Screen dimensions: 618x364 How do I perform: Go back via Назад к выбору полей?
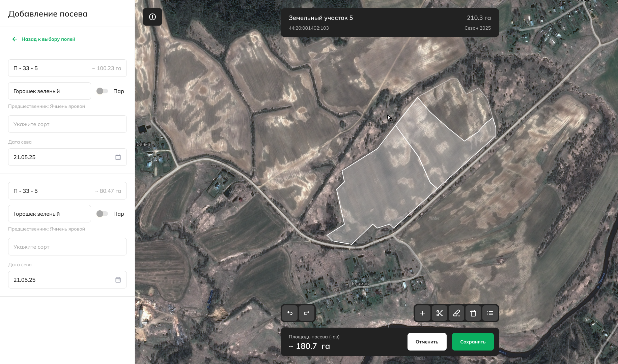tap(48, 39)
